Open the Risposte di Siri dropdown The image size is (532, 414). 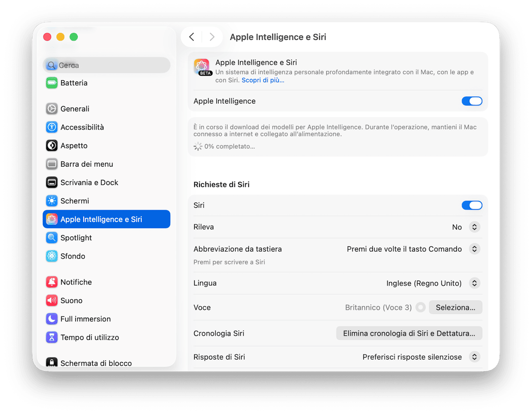pyautogui.click(x=475, y=357)
